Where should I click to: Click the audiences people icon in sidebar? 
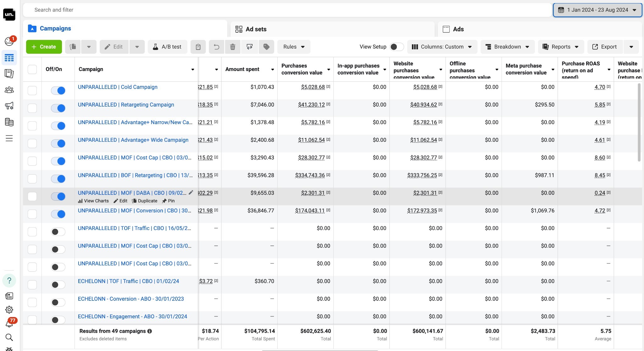[9, 90]
